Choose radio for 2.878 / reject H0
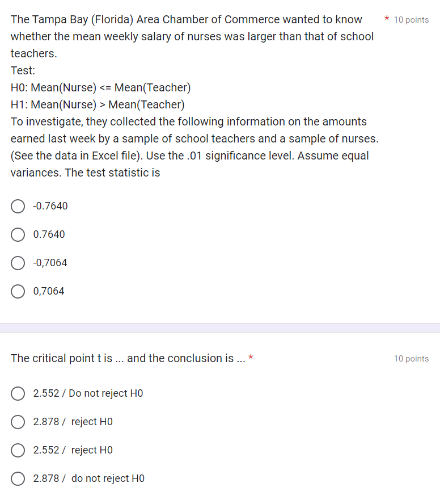 (18, 422)
